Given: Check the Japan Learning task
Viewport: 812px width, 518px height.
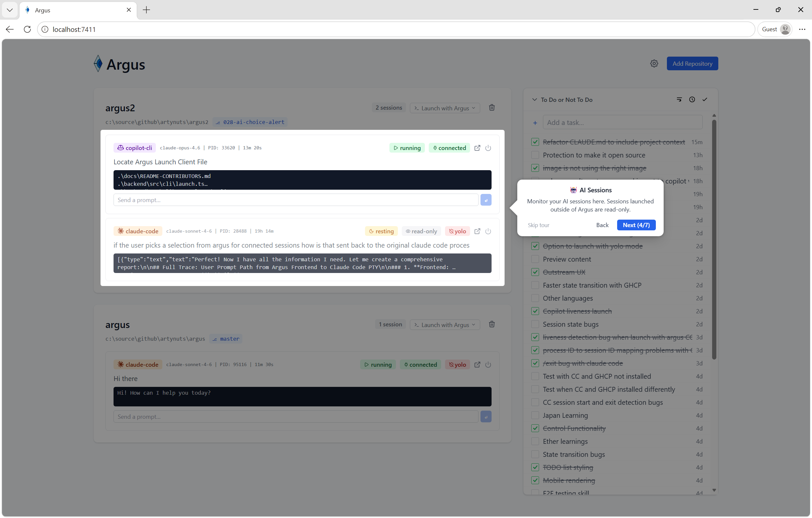Looking at the screenshot, I should point(535,415).
